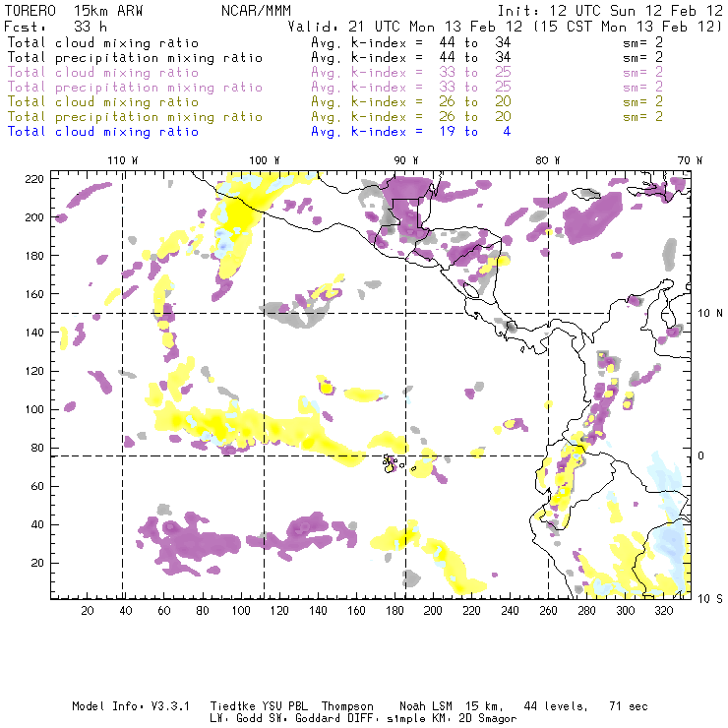The width and height of the screenshot is (728, 728).
Task: Click the "(15 CST Mon 13 Feb 12)" local time
Action: [x=628, y=27]
